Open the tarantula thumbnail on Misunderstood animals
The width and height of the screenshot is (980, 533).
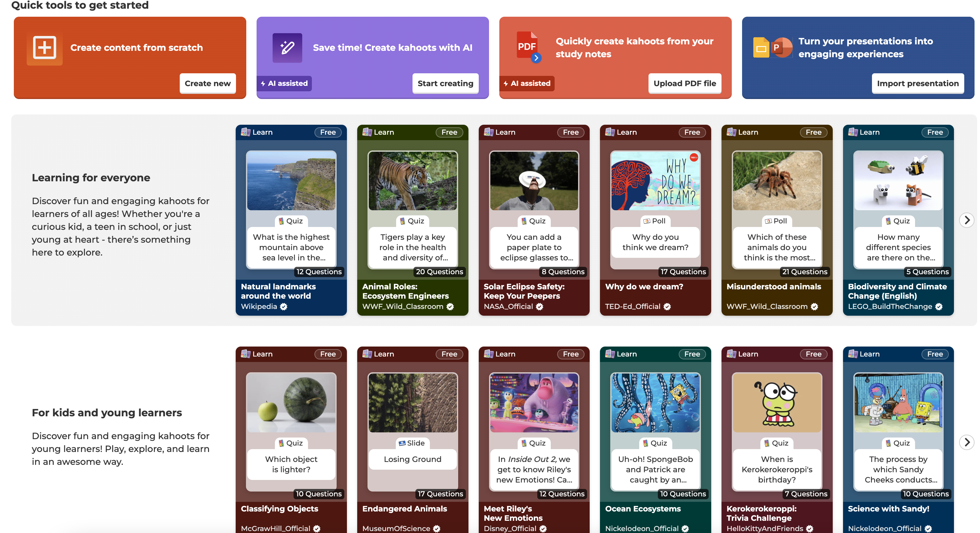pos(777,181)
